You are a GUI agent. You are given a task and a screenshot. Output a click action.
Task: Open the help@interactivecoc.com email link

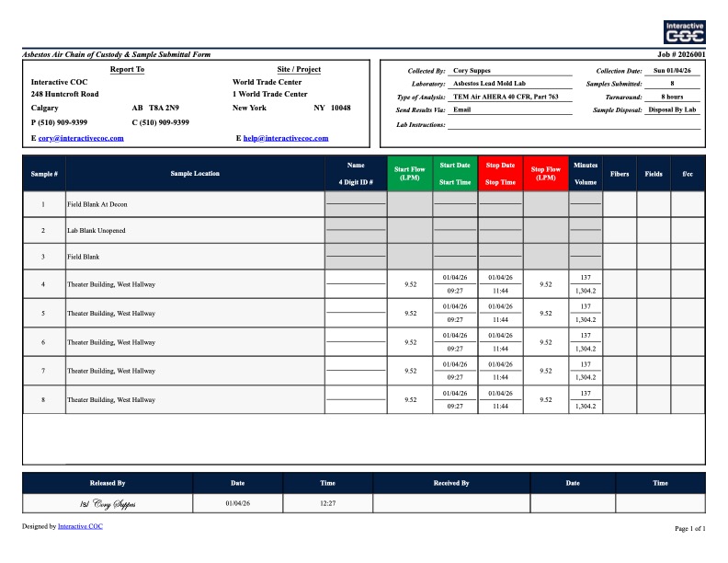(285, 138)
